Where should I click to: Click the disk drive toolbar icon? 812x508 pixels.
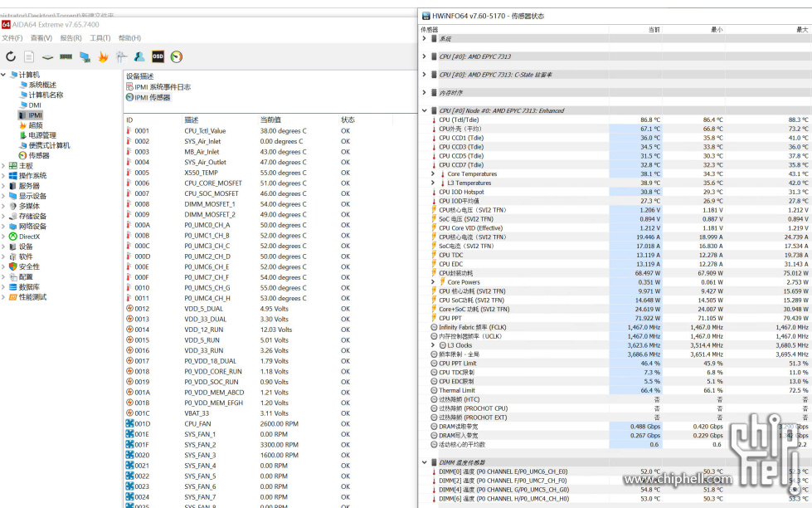tap(47, 56)
